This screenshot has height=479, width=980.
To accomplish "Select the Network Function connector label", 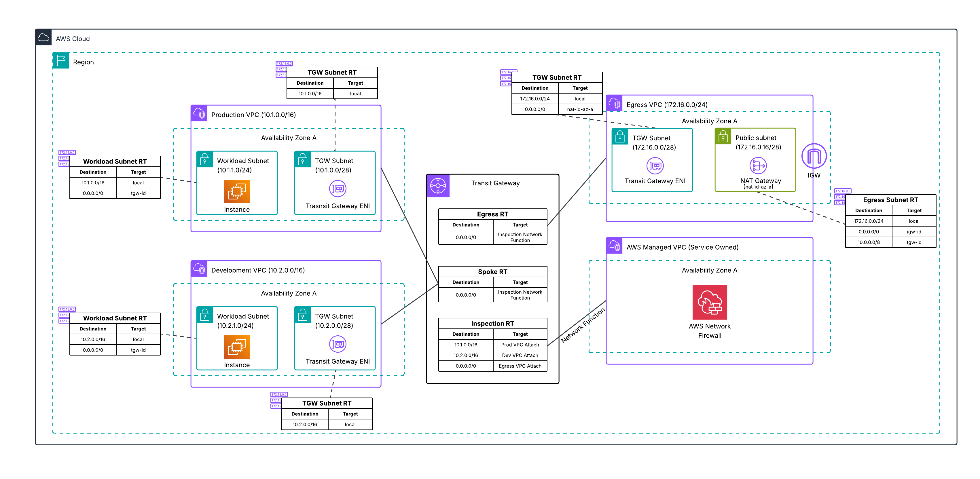I will click(583, 325).
